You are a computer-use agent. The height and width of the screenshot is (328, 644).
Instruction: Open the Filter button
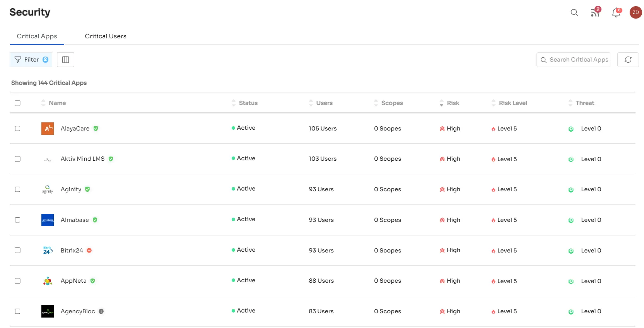point(31,60)
